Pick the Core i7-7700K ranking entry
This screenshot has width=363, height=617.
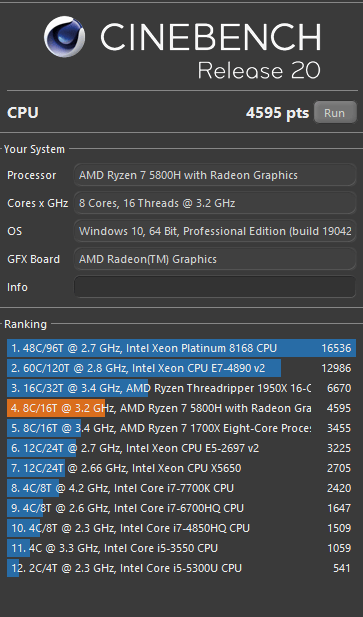click(181, 488)
